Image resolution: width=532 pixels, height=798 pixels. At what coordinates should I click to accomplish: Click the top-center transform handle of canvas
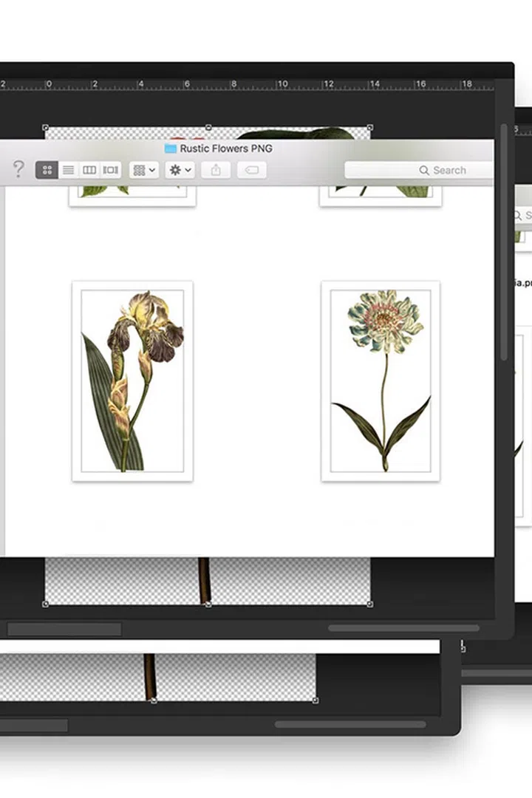[x=208, y=127]
